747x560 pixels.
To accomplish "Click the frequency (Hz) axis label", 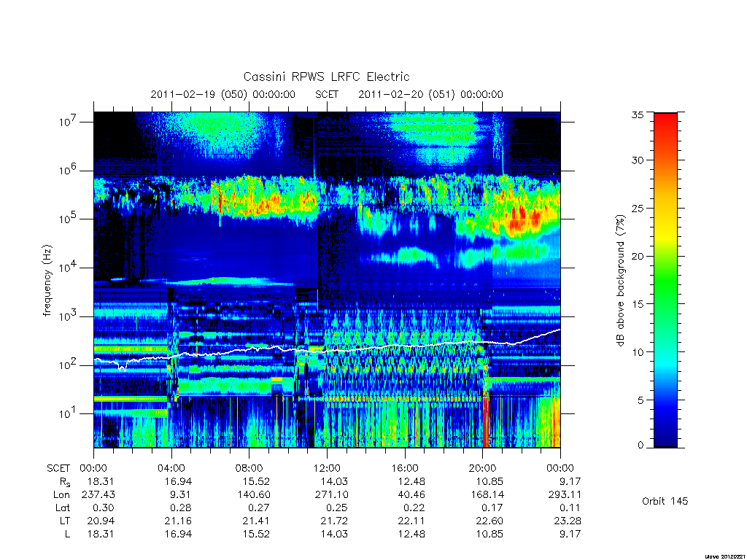I will (47, 281).
